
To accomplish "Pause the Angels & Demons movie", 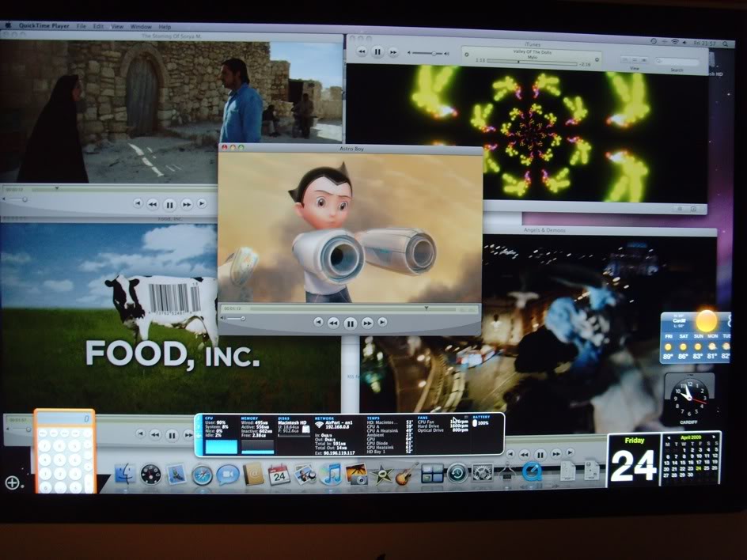I will (x=540, y=455).
